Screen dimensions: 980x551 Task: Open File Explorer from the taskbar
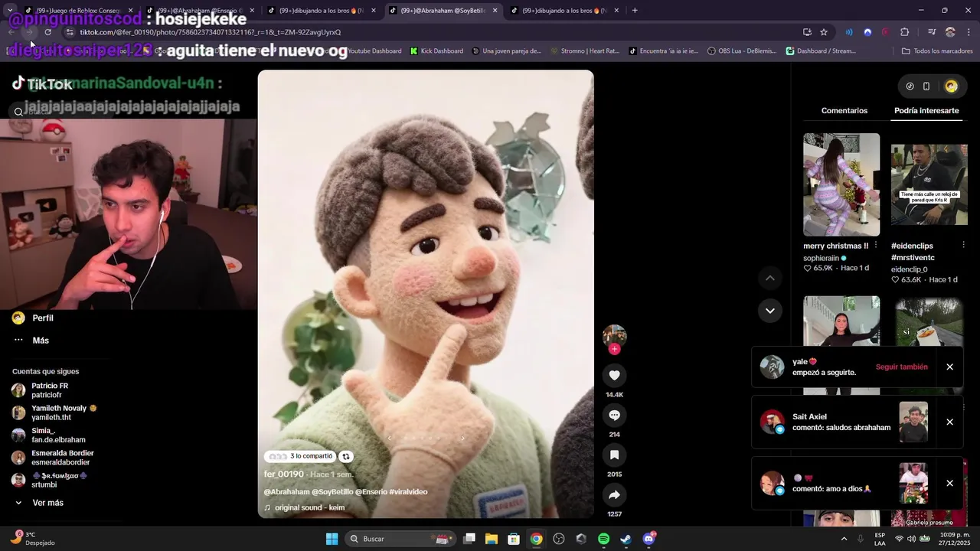tap(492, 539)
